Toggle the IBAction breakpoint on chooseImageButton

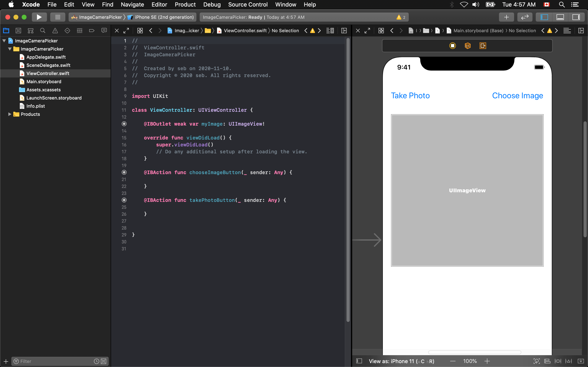[x=124, y=172]
